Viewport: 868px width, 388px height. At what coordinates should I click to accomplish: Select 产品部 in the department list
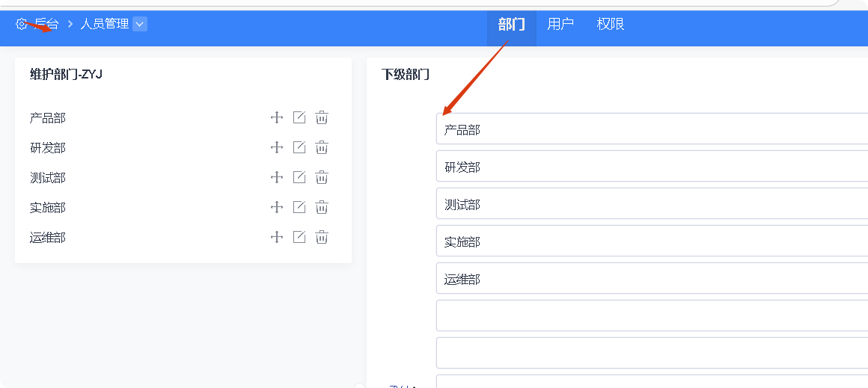click(48, 117)
